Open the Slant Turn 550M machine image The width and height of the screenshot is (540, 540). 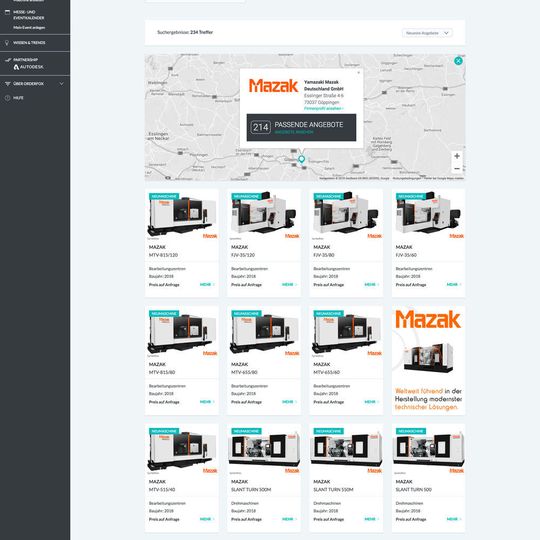[346, 450]
